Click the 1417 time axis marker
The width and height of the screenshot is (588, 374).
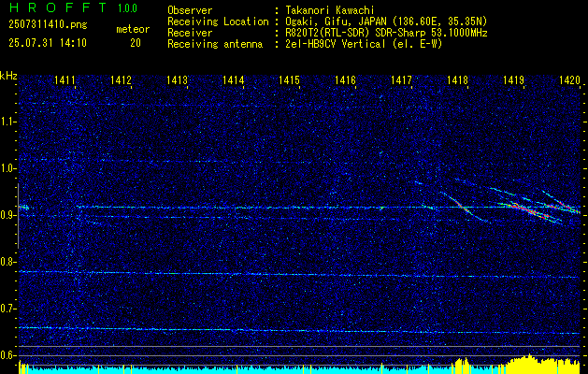tap(401, 79)
